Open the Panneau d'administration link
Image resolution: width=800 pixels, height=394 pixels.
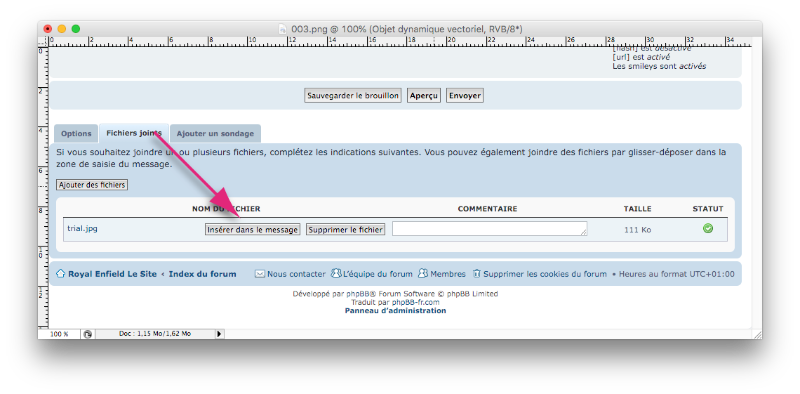coord(395,310)
